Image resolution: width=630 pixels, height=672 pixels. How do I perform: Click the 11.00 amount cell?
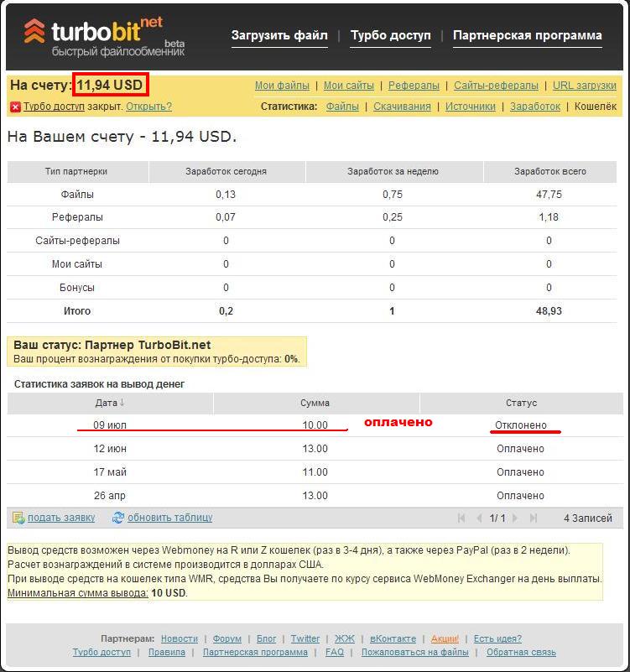click(315, 472)
